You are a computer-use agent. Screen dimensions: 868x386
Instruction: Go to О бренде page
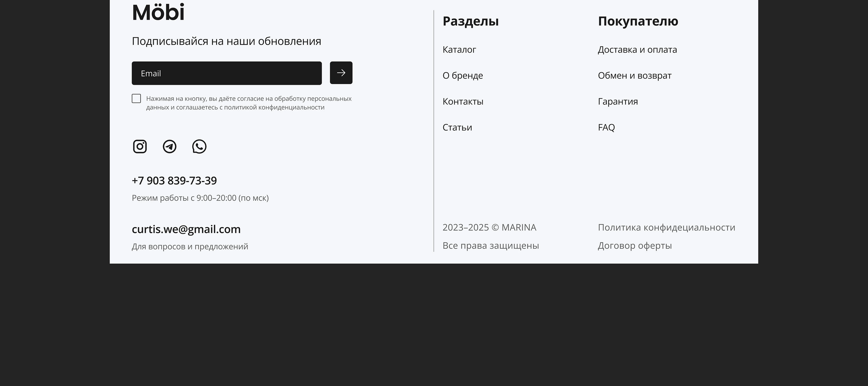coord(462,75)
